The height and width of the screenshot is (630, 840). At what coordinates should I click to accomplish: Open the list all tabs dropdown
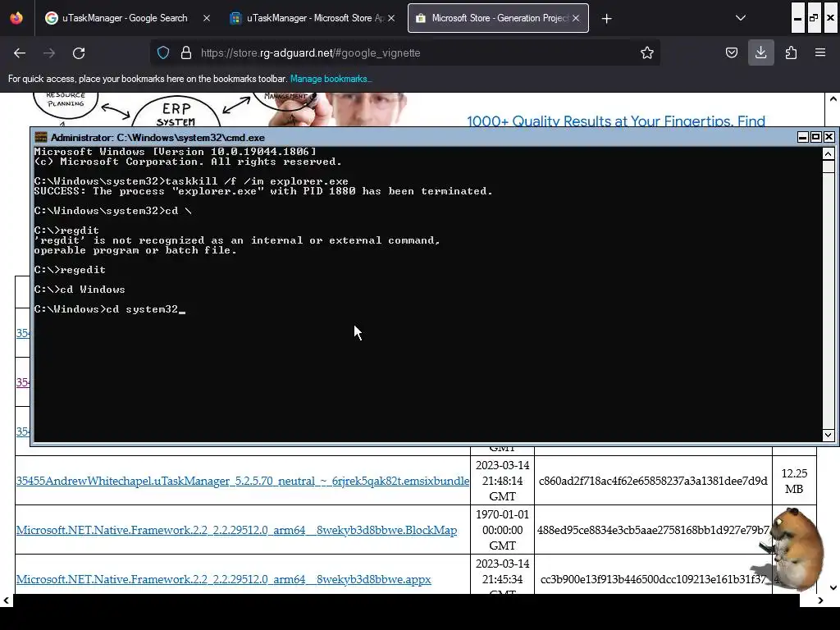pyautogui.click(x=741, y=18)
